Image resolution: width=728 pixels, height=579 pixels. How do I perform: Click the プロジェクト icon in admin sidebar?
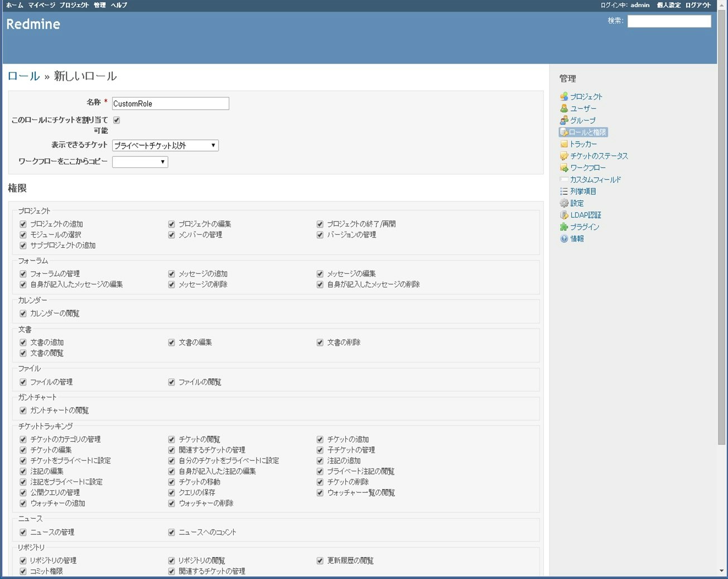[564, 96]
